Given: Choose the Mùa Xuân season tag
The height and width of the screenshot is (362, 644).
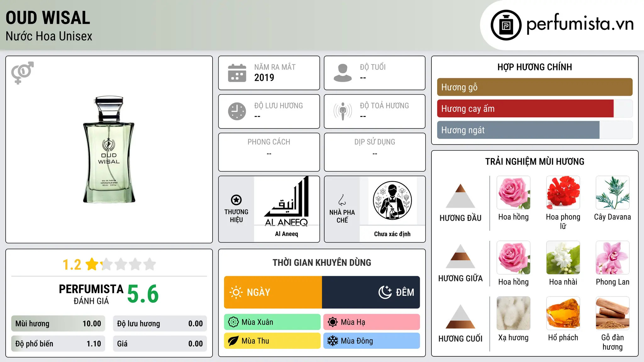Looking at the screenshot, I should pyautogui.click(x=272, y=322).
